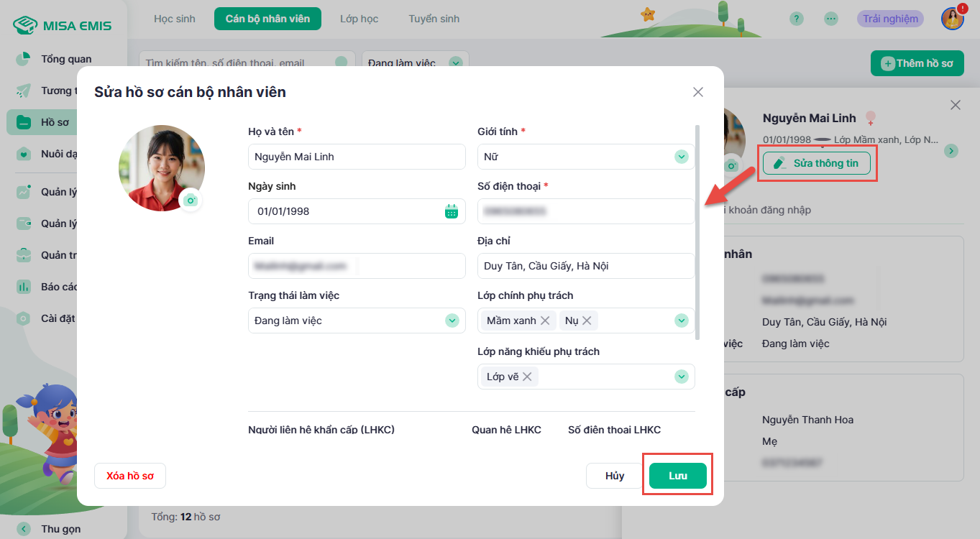Click the camera icon on profile photo
Screen dimensions: 980x539
191,200
